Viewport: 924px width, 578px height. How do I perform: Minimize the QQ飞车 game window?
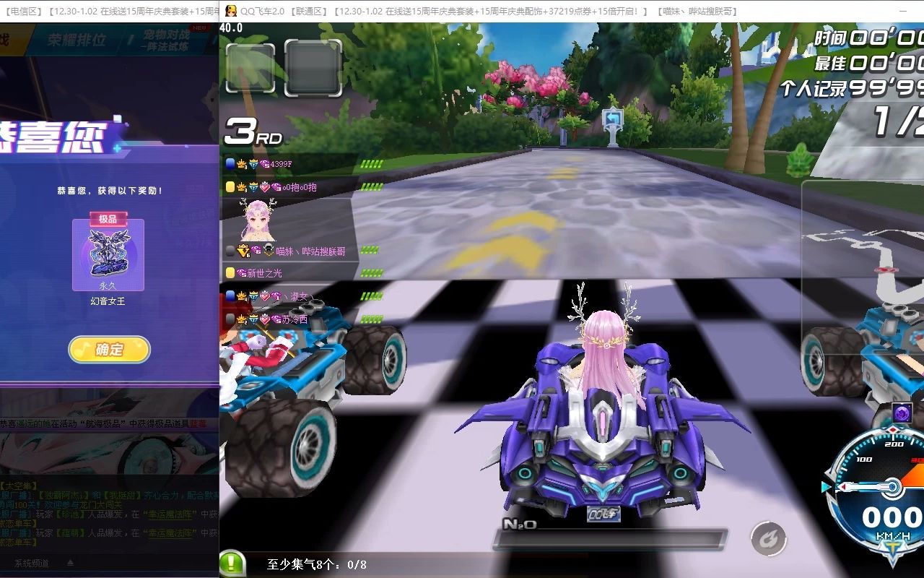pyautogui.click(x=904, y=11)
